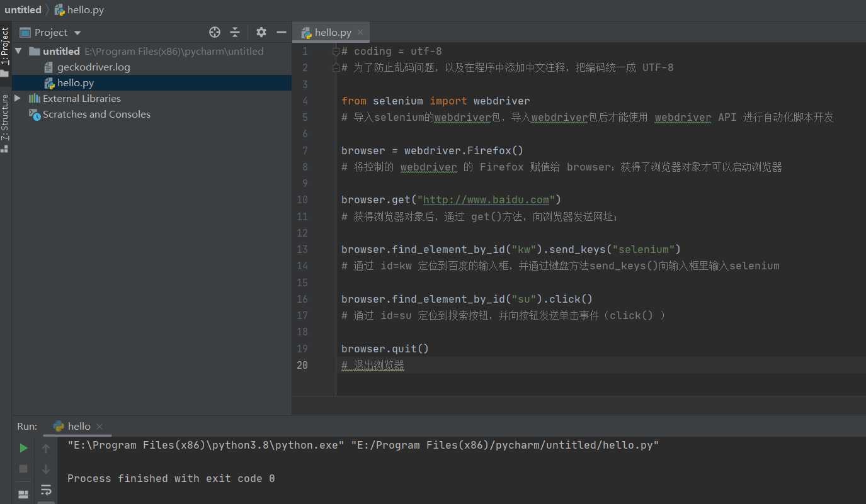
Task: Collapse the untitled project folder arrow
Action: [x=18, y=51]
